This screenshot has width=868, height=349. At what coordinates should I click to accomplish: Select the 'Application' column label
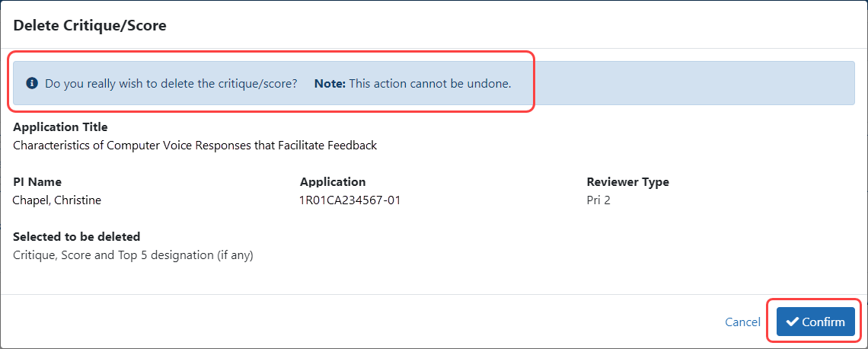click(333, 181)
